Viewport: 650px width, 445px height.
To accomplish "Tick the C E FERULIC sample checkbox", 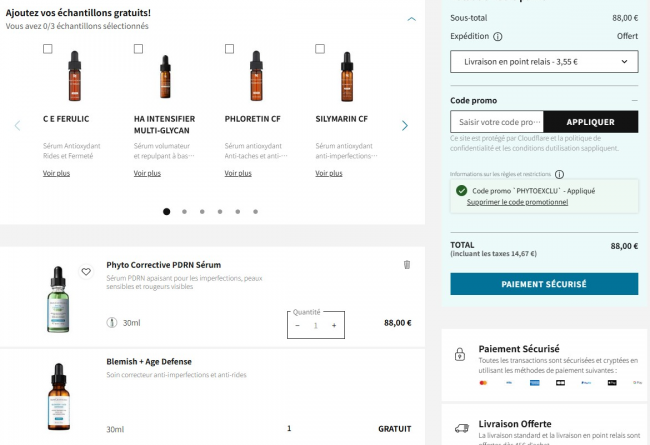I will pos(48,49).
